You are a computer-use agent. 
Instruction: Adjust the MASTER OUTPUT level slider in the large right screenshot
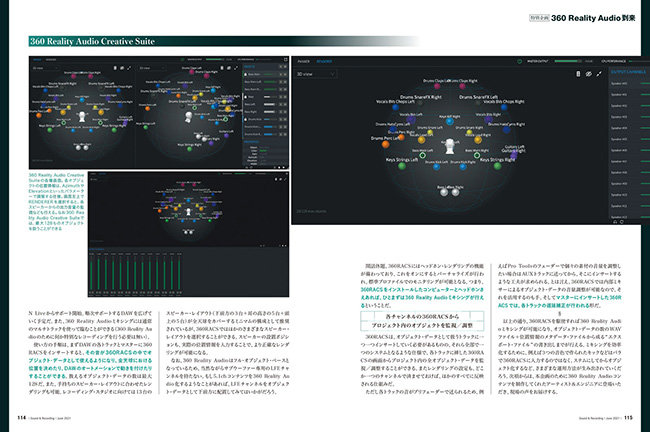[x=568, y=61]
